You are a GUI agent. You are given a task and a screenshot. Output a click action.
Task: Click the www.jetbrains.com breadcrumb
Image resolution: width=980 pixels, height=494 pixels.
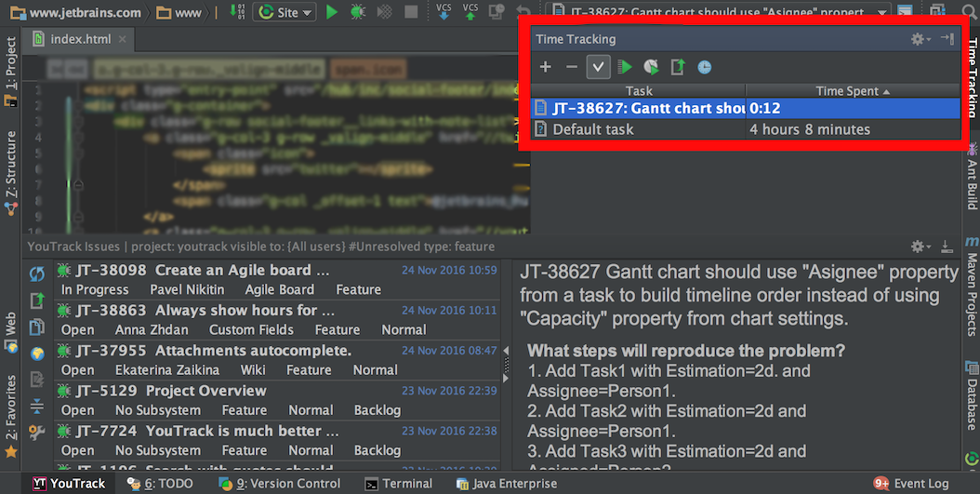coord(75,12)
